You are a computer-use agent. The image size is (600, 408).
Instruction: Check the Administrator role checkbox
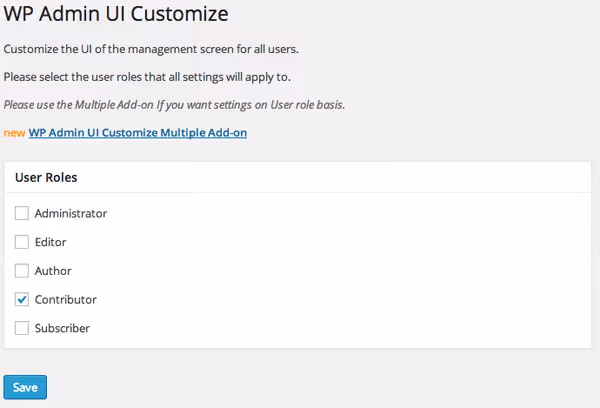[22, 213]
